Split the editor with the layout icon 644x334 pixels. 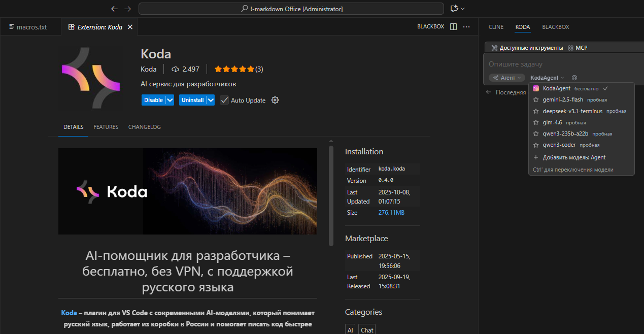[x=454, y=26]
